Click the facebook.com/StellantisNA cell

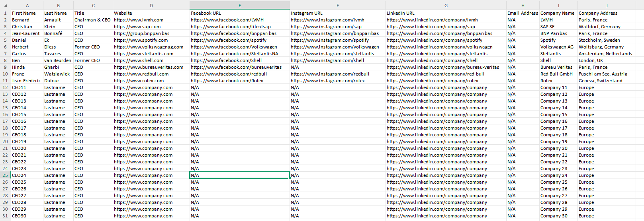click(x=239, y=54)
